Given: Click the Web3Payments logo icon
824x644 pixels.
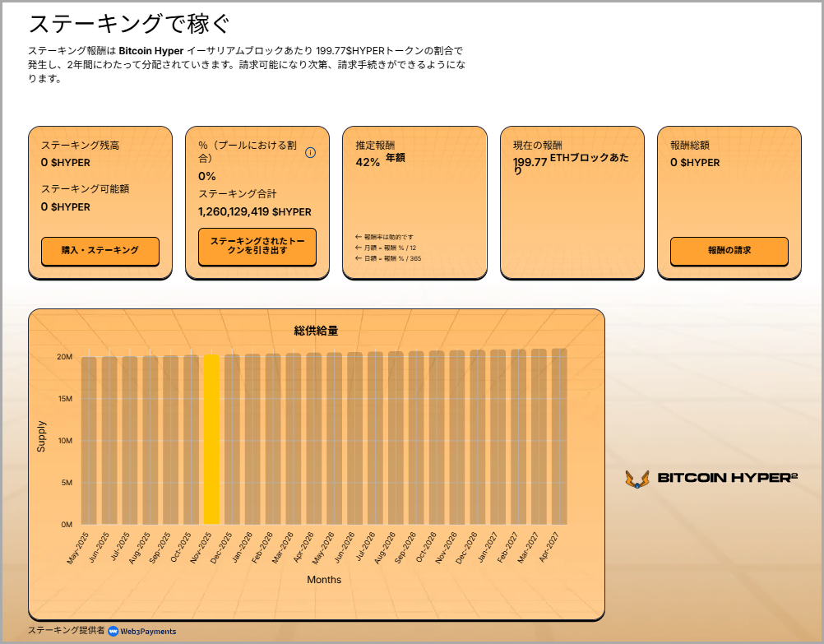Looking at the screenshot, I should tap(113, 631).
